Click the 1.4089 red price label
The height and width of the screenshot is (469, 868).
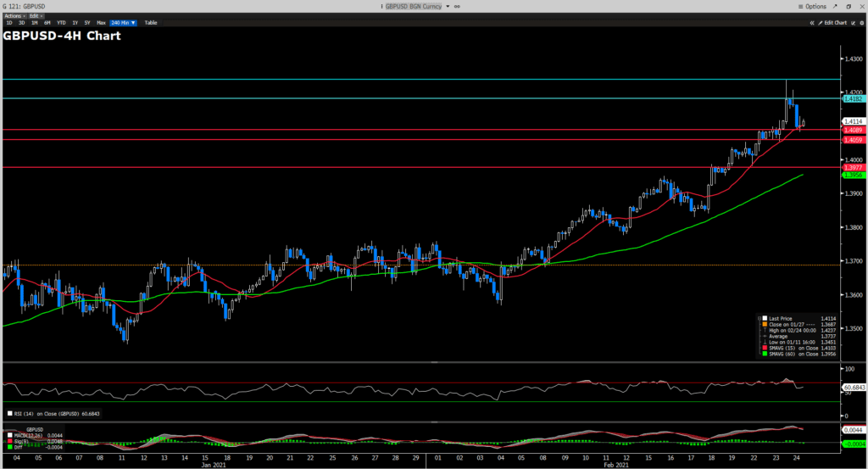click(854, 130)
